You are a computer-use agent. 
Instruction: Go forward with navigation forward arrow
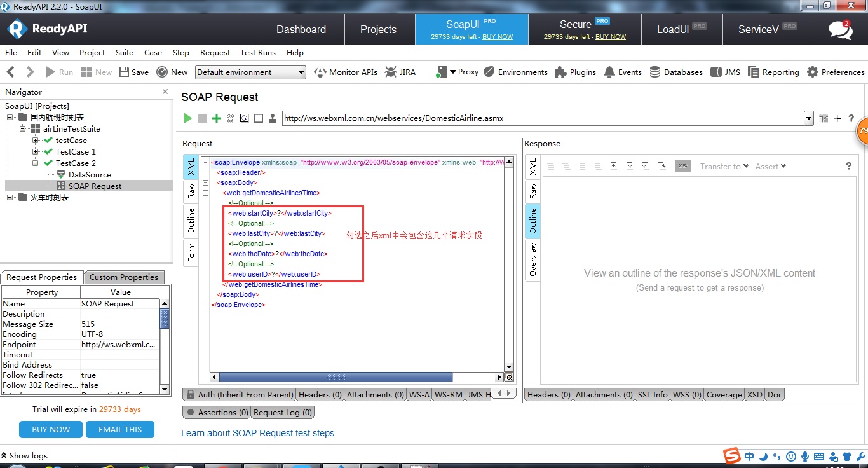30,72
